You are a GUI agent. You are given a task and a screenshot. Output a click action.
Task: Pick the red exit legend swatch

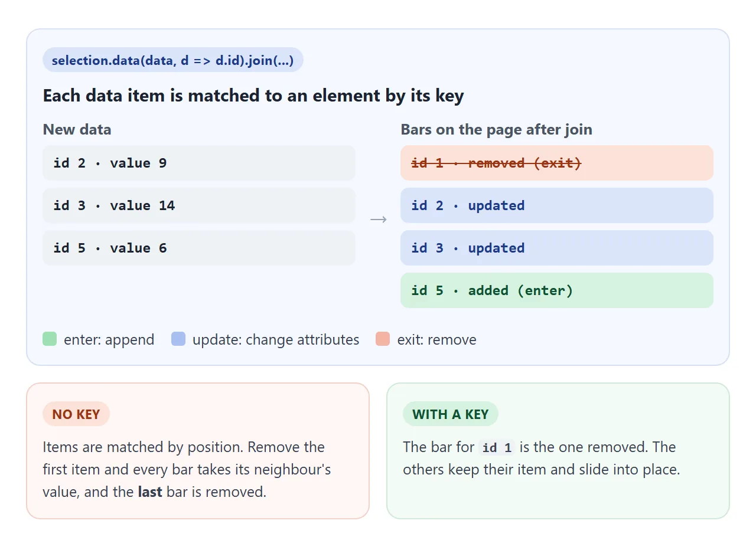383,339
